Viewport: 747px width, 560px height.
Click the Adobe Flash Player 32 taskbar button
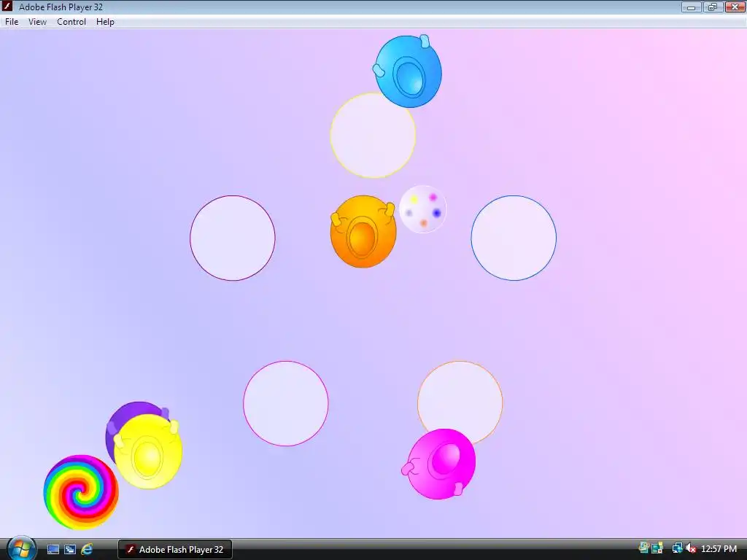175,550
